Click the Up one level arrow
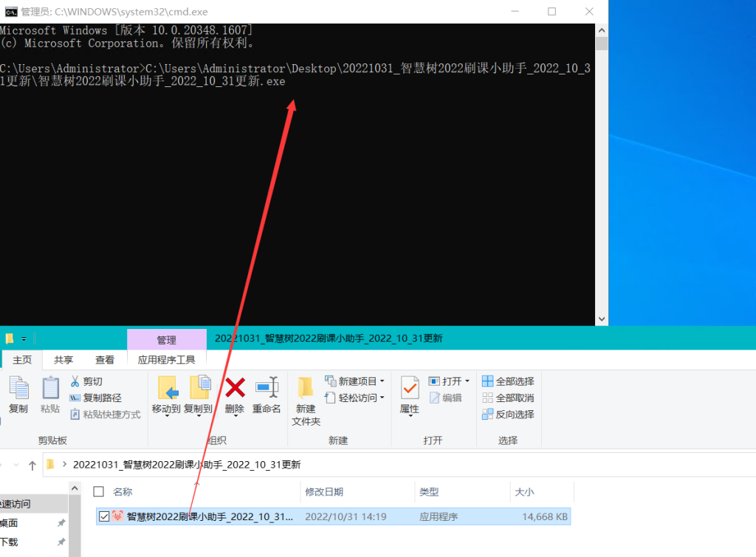756x557 pixels. coord(32,465)
